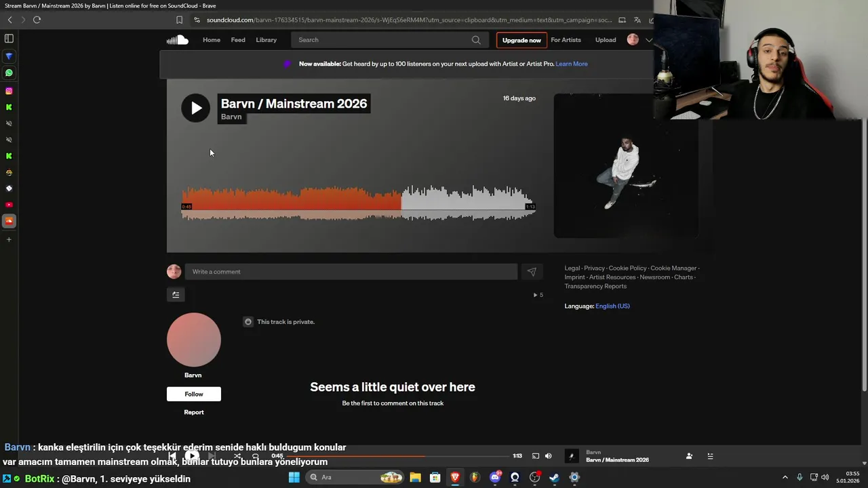Image resolution: width=868 pixels, height=488 pixels.
Task: Open the large Barvn profile avatar
Action: pyautogui.click(x=194, y=340)
